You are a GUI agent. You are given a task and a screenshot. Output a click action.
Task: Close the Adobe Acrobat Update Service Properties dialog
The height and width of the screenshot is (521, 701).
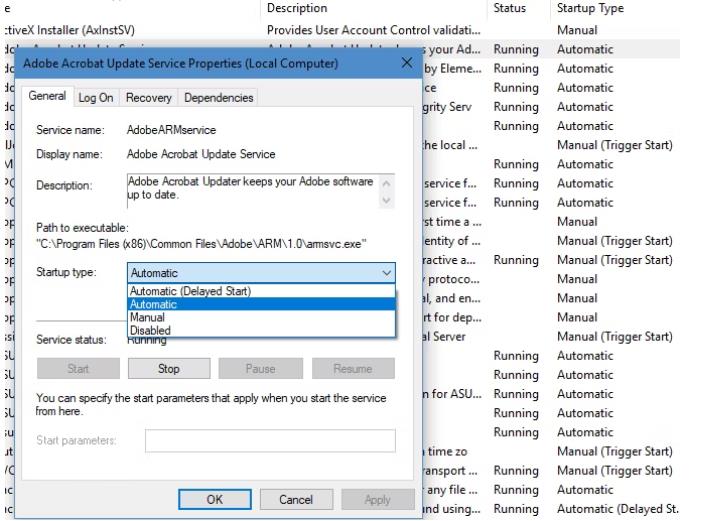click(406, 63)
